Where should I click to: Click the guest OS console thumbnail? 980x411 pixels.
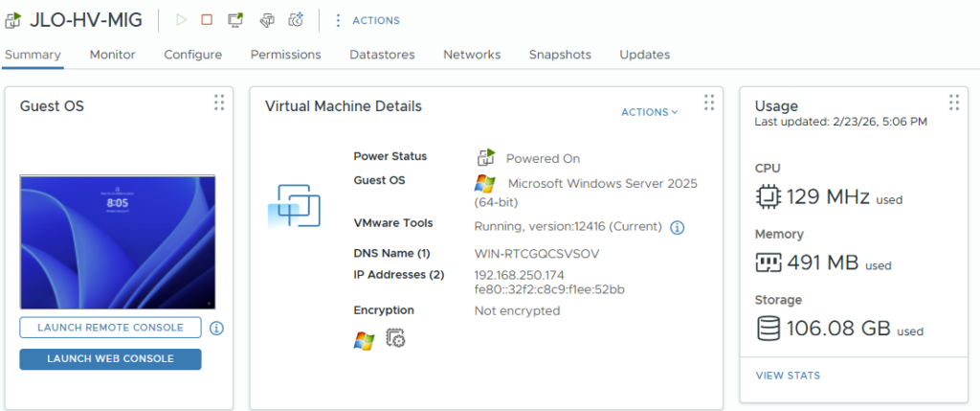click(118, 242)
